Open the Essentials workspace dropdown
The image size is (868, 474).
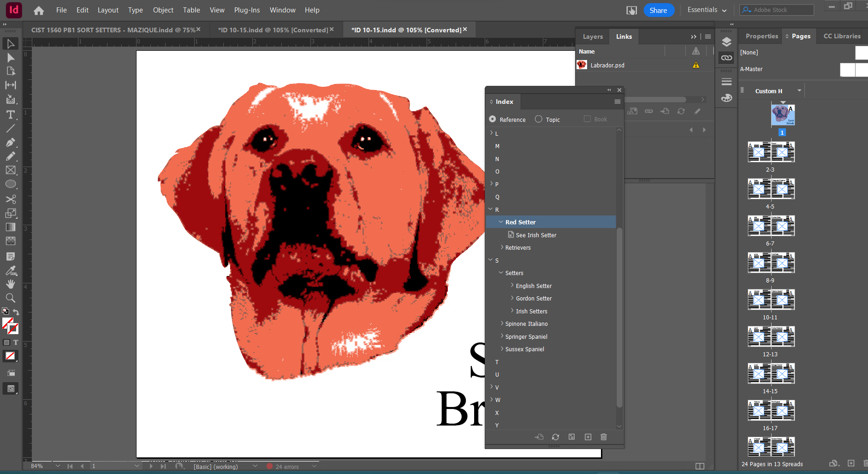point(707,10)
